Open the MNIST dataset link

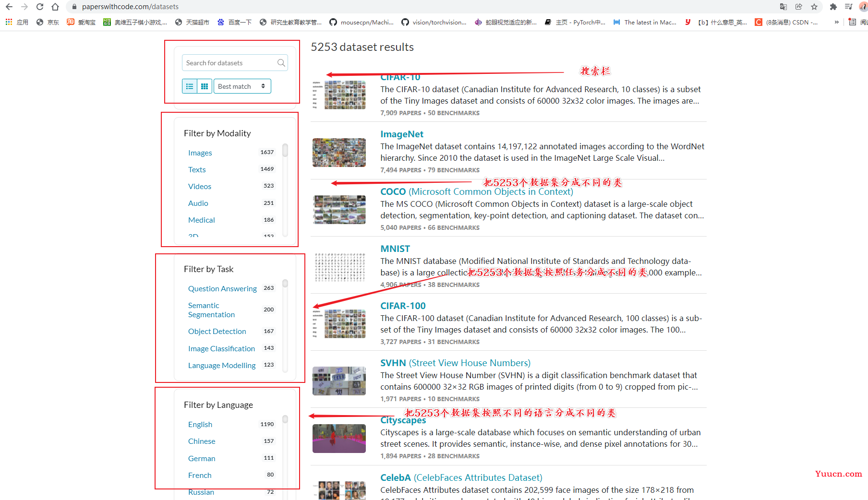(395, 249)
